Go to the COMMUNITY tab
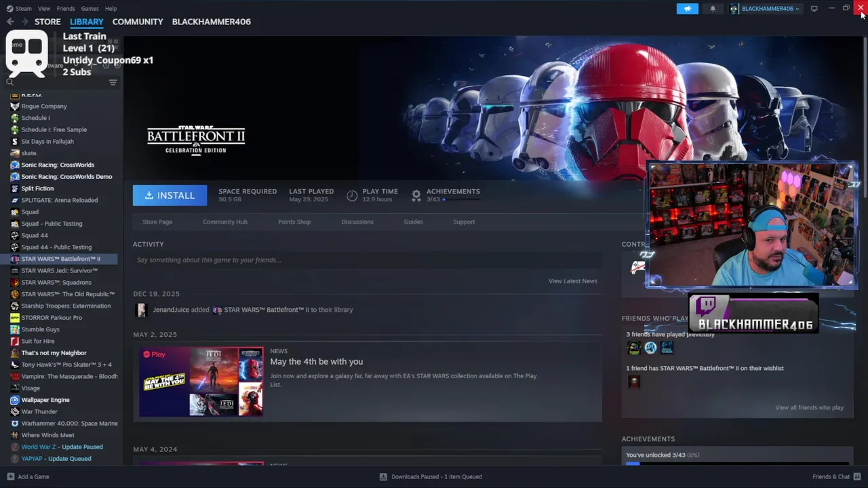 click(138, 22)
